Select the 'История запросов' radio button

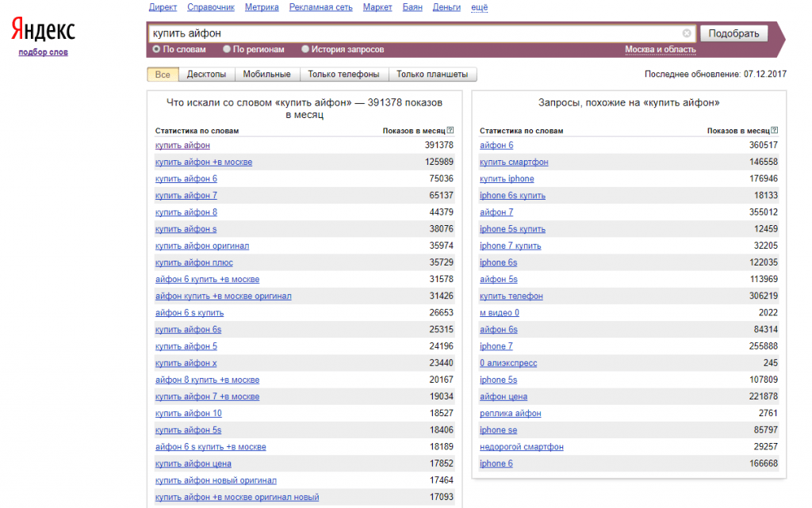coord(305,49)
